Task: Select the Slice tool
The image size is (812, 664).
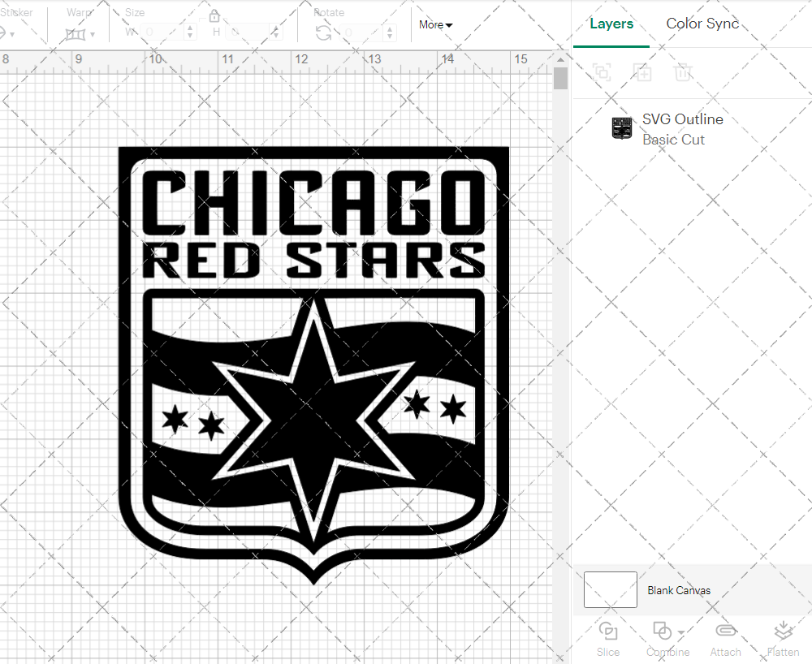Action: (x=608, y=637)
